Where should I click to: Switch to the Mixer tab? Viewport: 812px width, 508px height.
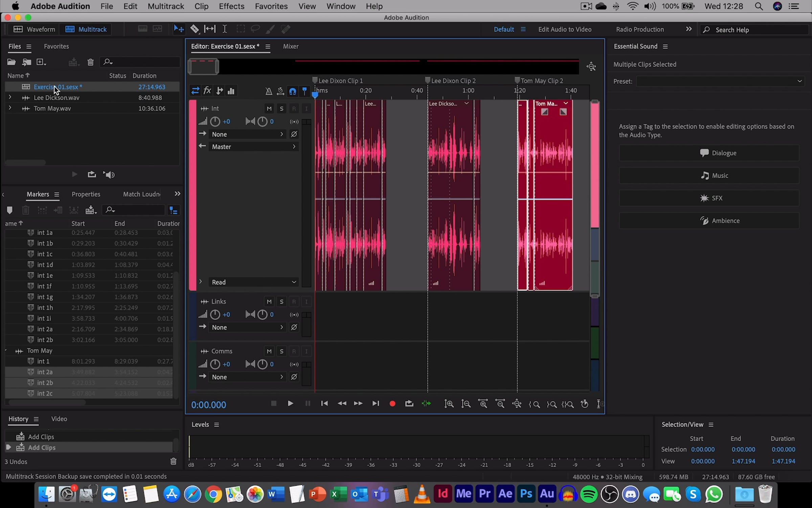click(x=291, y=46)
